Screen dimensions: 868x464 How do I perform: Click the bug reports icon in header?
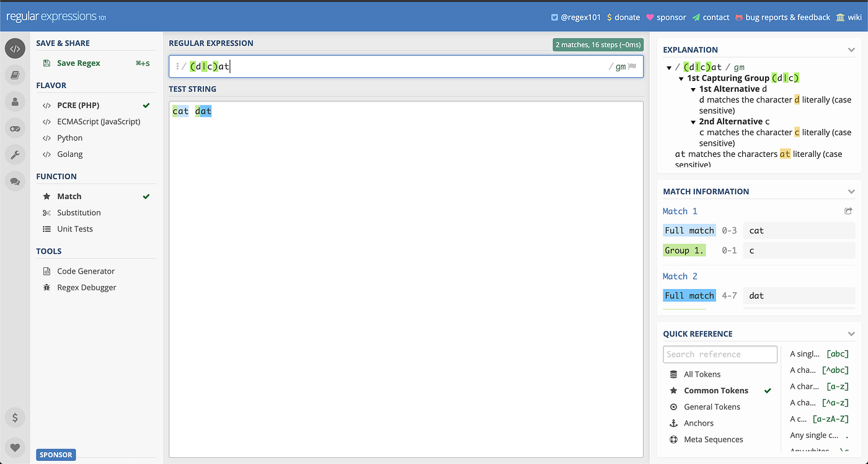739,17
